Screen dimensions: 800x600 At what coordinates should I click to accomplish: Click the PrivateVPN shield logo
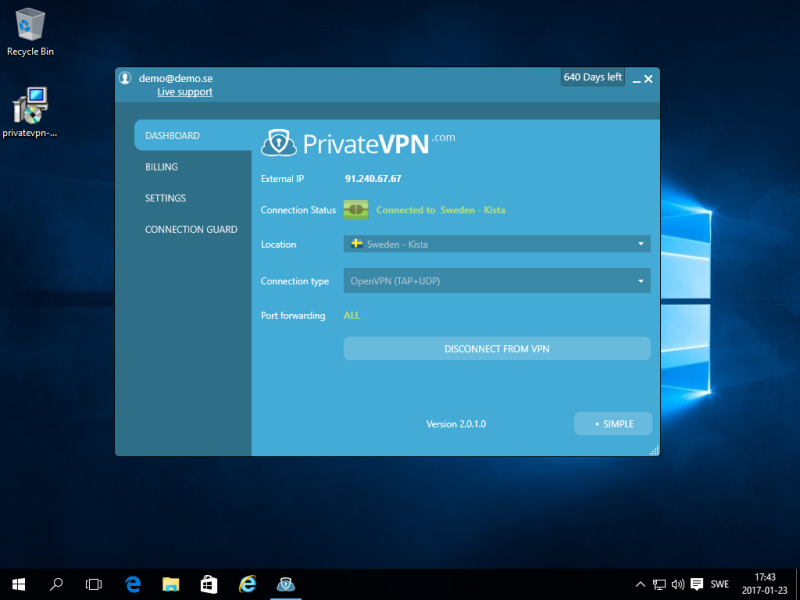(278, 143)
